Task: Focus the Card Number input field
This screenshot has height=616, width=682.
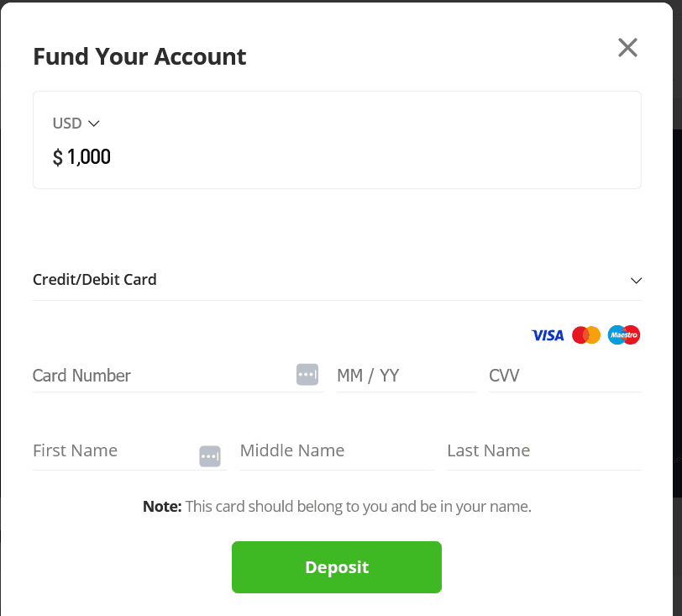Action: coord(160,376)
